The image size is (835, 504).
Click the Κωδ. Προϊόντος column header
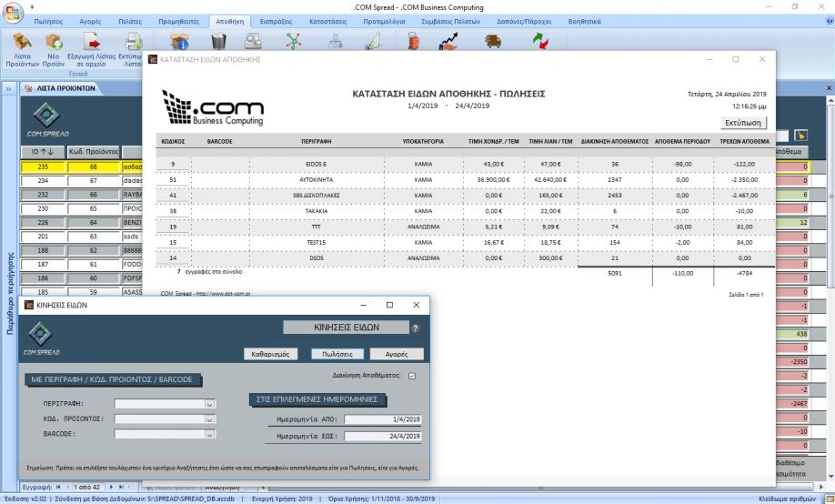tap(94, 152)
